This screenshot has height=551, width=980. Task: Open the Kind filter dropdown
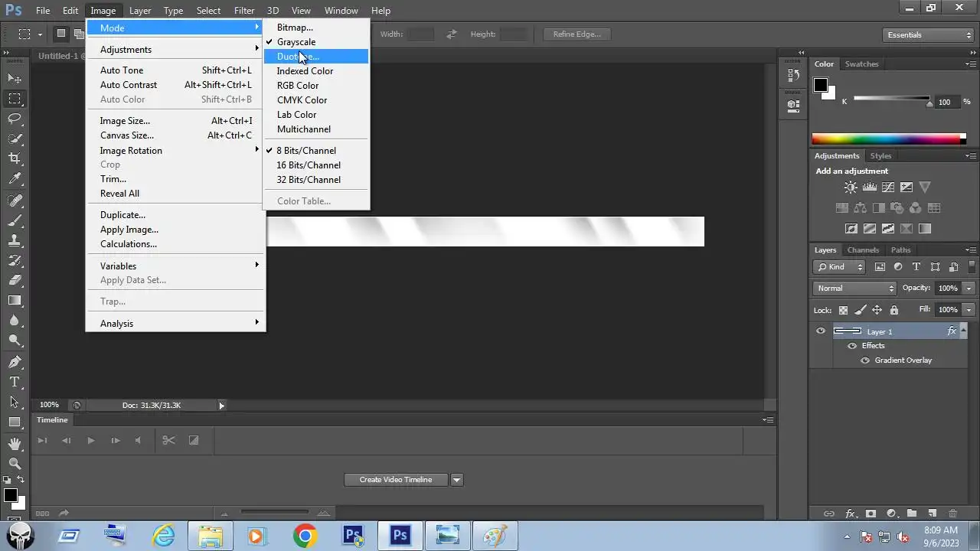[840, 267]
